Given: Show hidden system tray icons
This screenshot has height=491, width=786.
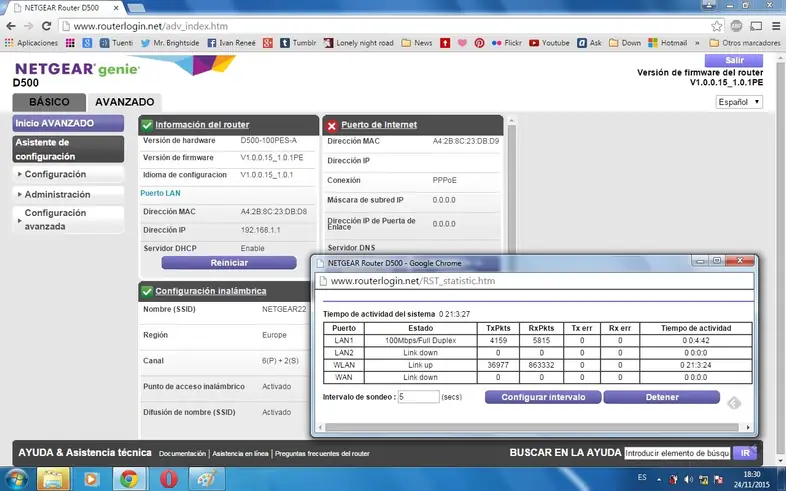Looking at the screenshot, I should coord(659,479).
